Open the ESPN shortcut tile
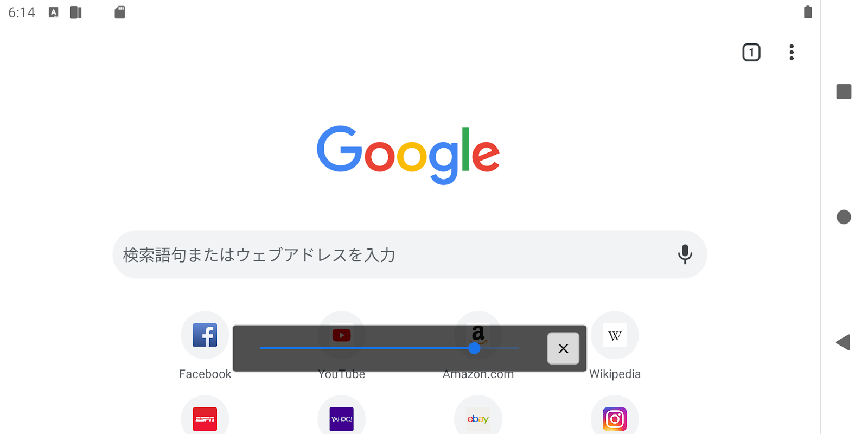The width and height of the screenshot is (868, 434). coord(205,419)
